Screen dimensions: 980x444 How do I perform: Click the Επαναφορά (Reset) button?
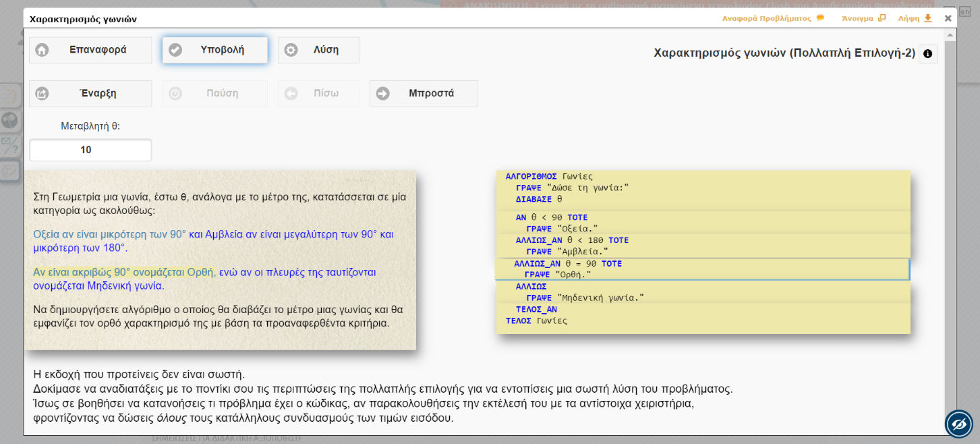click(x=90, y=50)
